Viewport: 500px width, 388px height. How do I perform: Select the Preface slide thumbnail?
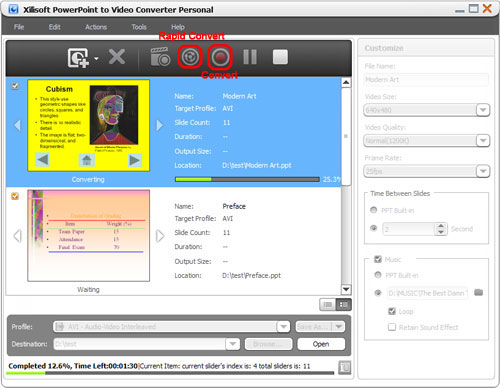click(89, 236)
